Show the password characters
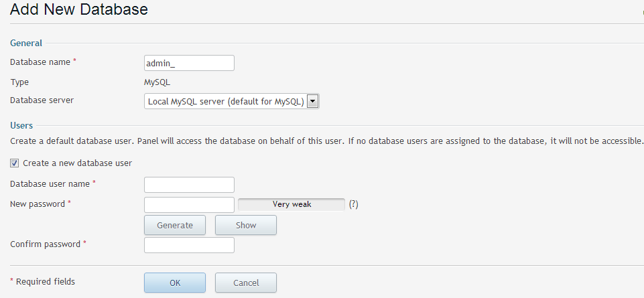644x298 pixels. [246, 225]
